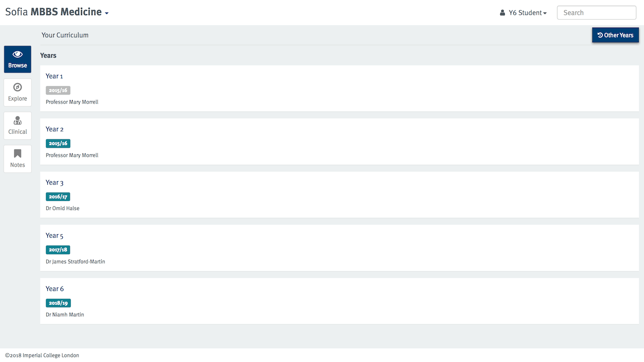Open the Notes bookmark icon
This screenshot has height=362, width=644.
(x=18, y=153)
